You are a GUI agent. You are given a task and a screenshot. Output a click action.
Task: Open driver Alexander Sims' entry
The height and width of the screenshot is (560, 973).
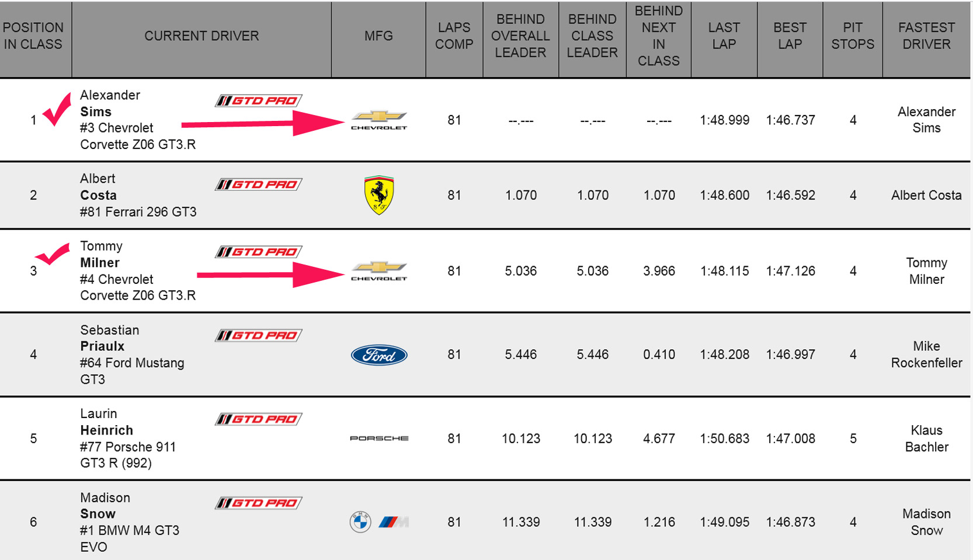(110, 103)
